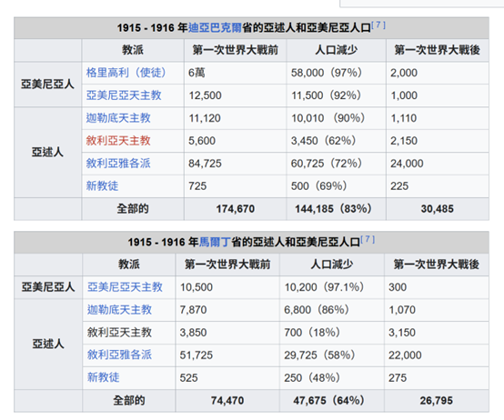Click the 亞述人 row header in the first table
504x420 pixels.
pos(47,152)
